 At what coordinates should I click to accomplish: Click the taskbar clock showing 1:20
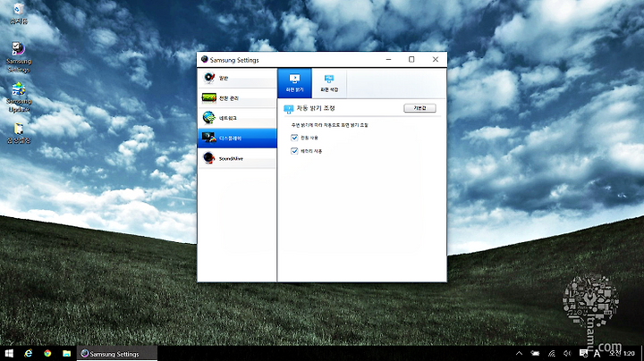(622, 353)
